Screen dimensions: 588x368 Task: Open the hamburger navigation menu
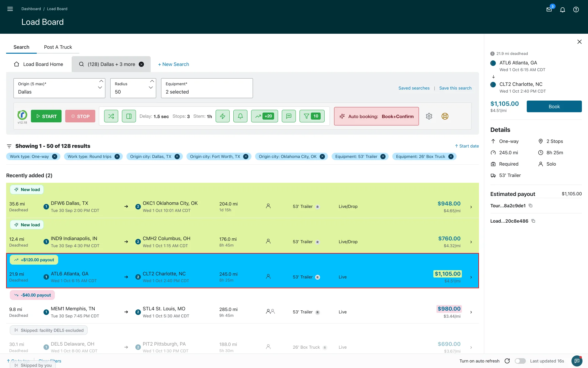coord(10,9)
